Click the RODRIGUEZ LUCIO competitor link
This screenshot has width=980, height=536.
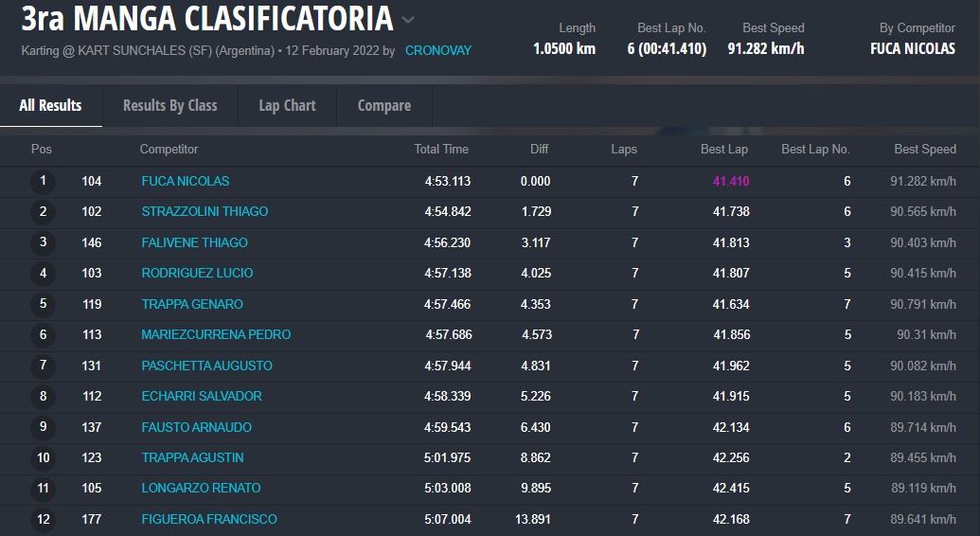[197, 273]
